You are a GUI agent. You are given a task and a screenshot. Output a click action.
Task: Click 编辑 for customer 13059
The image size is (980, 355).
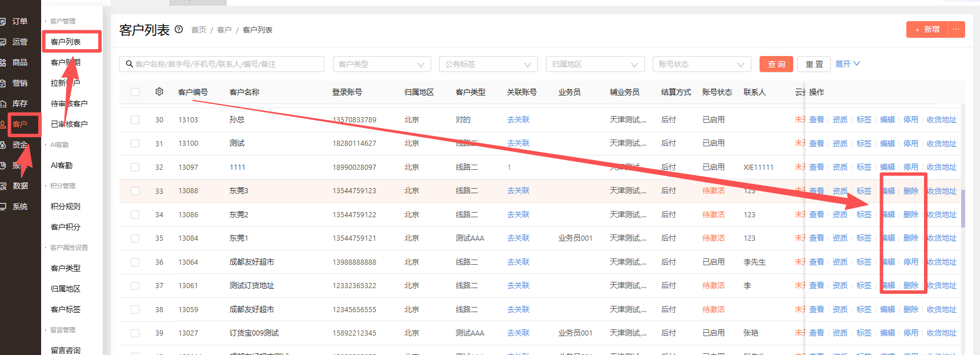pos(887,309)
